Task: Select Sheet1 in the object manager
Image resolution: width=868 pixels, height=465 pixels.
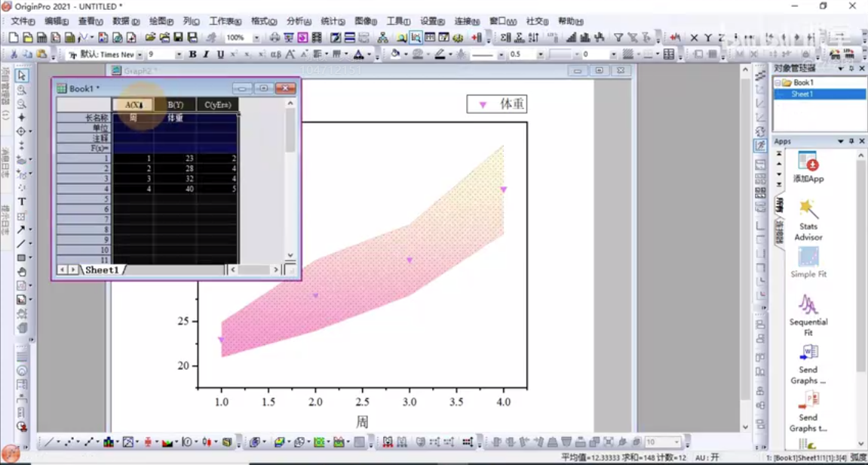Action: 802,94
